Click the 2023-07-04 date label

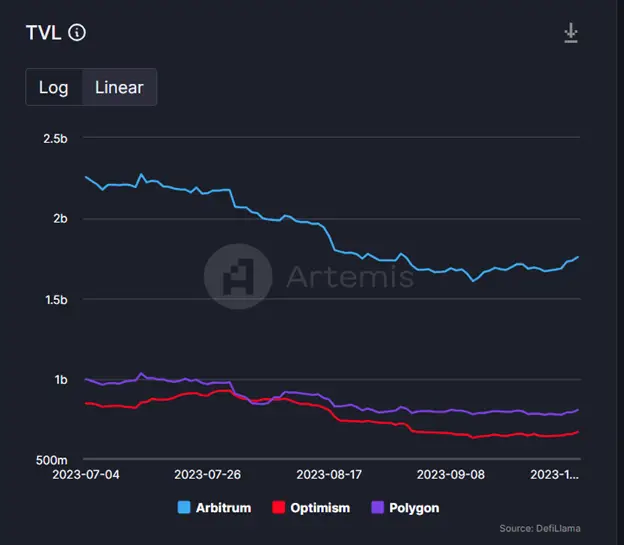86,475
